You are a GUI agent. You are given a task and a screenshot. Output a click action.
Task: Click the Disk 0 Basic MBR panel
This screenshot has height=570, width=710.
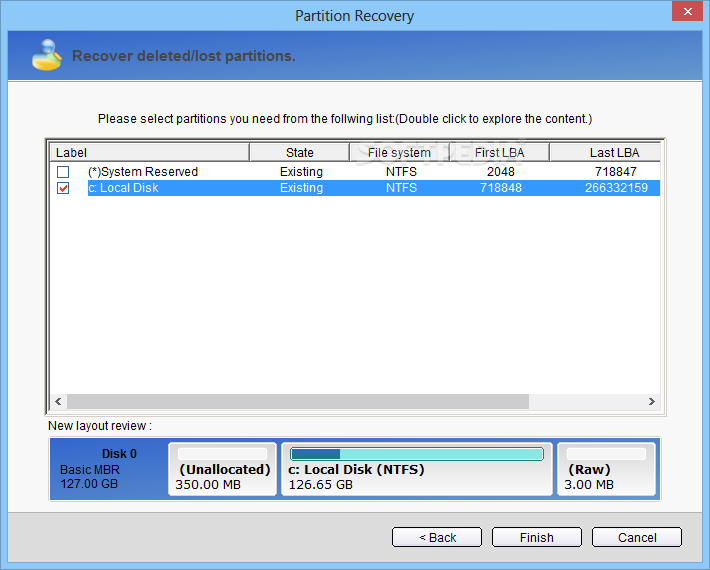pyautogui.click(x=109, y=469)
